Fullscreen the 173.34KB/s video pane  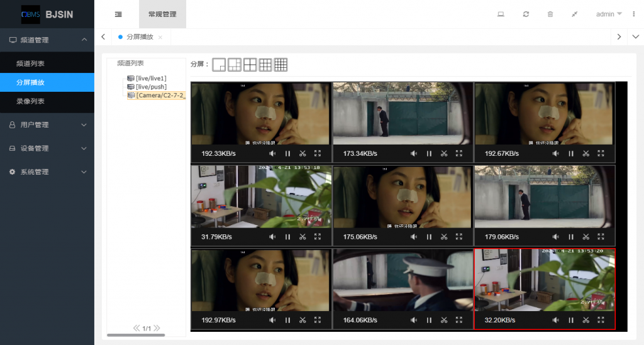tap(458, 153)
